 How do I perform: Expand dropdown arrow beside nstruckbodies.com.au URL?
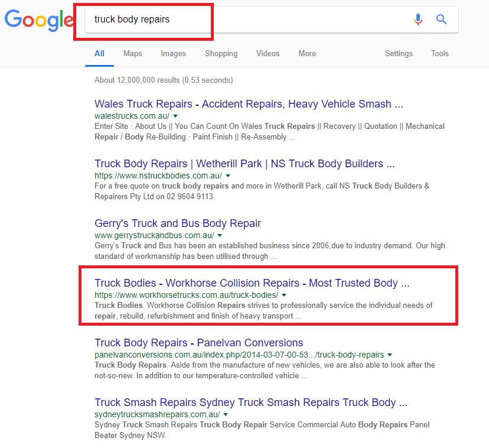point(228,176)
